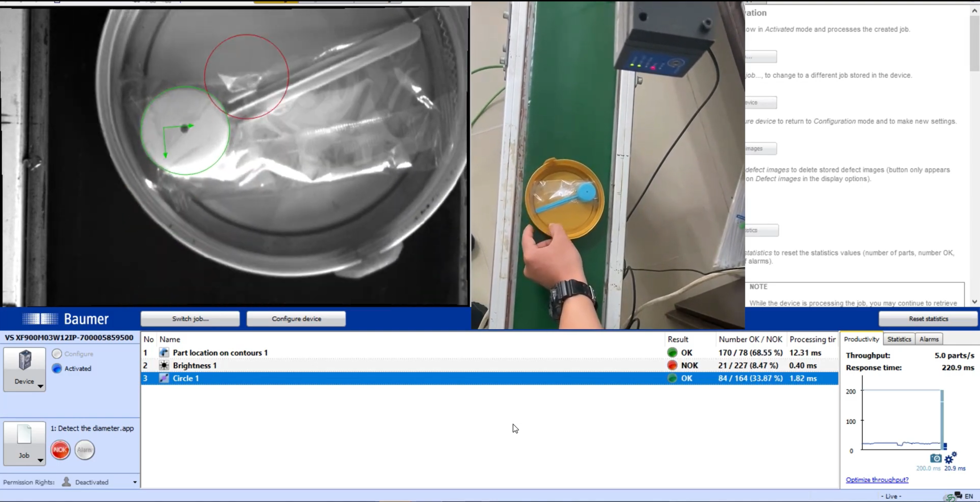This screenshot has width=980, height=502.
Task: Click the '170 / 78 (68.55 %)' cell
Action: pos(750,352)
